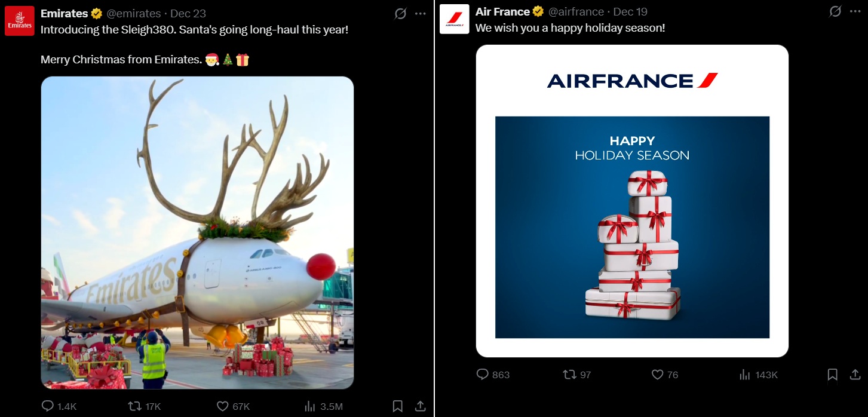Open the reply icon on Emirates tweet
The width and height of the screenshot is (868, 417).
(48, 406)
